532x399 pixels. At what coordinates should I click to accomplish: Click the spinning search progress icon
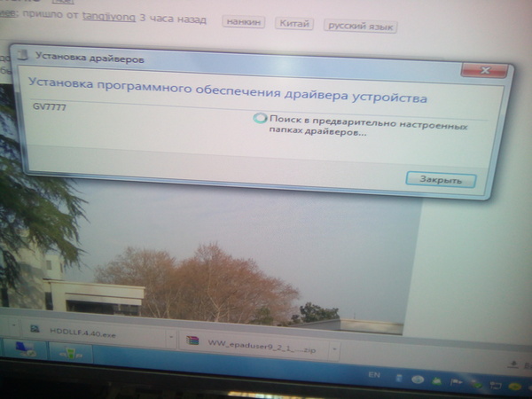(x=260, y=118)
